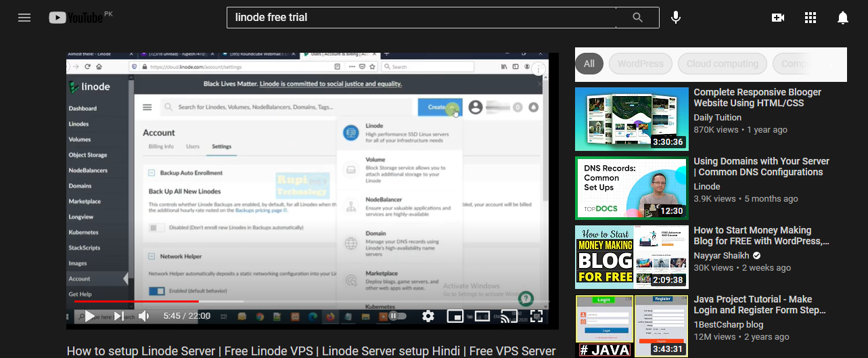
Task: Click the 2:09:38 duration badge
Action: 668,280
